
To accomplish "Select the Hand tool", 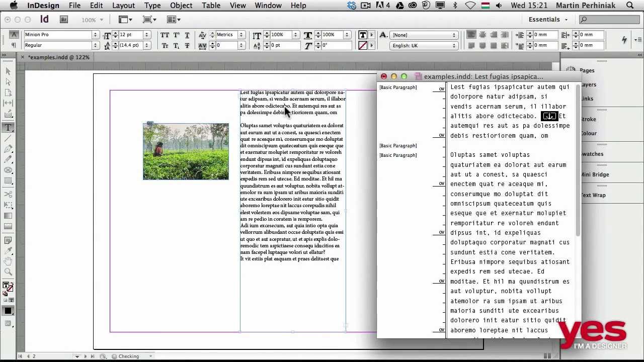I will (8, 261).
